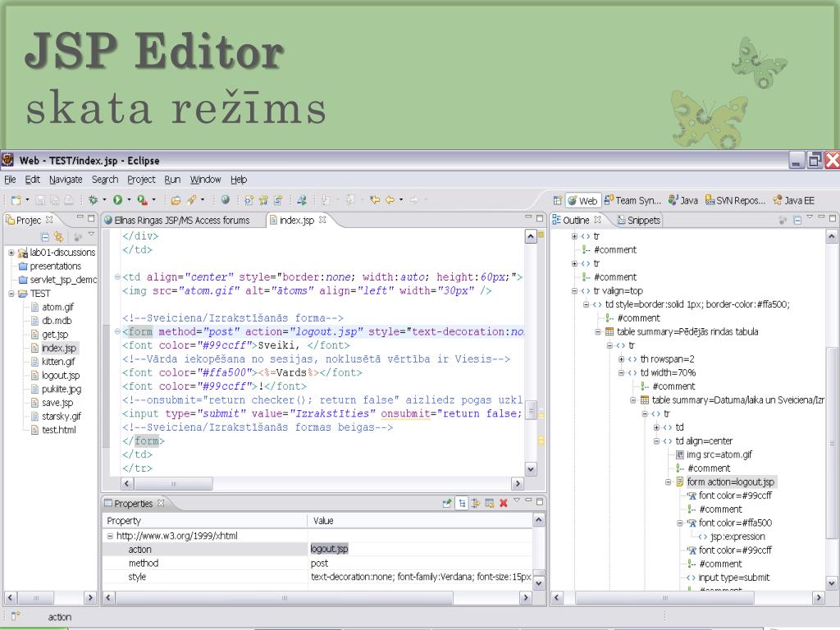Open the web browser globe icon

[226, 200]
